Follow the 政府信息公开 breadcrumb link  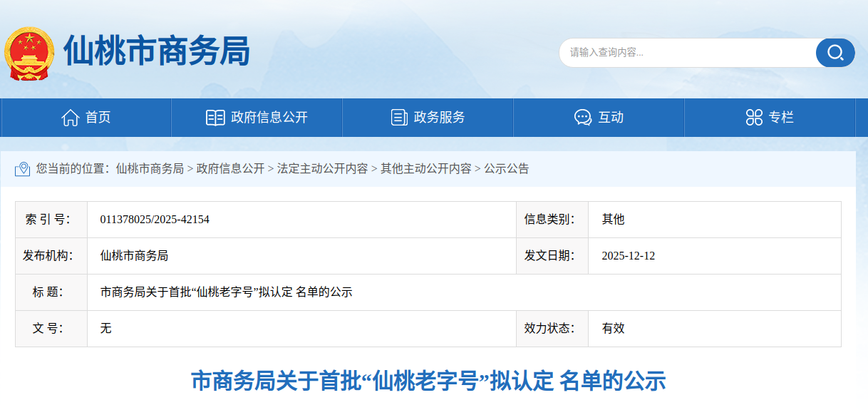[x=230, y=169]
